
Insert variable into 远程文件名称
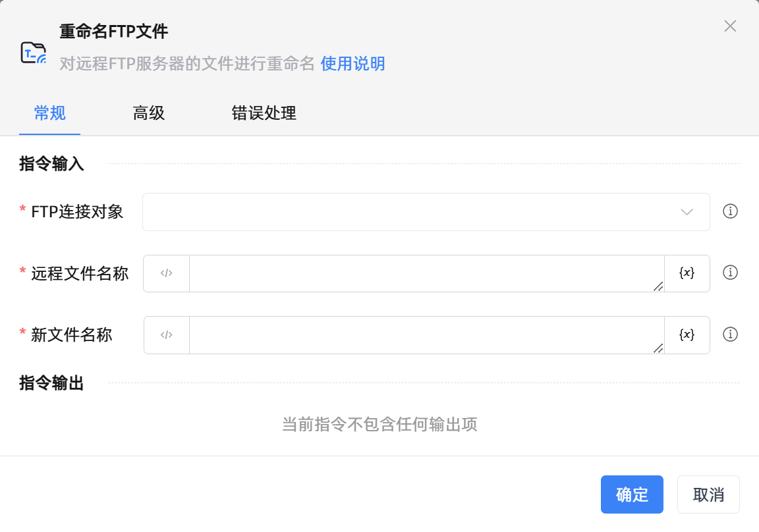pos(687,273)
